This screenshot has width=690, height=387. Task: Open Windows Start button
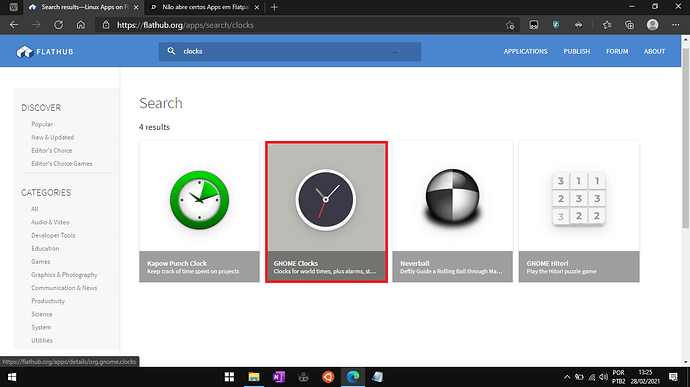pyautogui.click(x=12, y=377)
